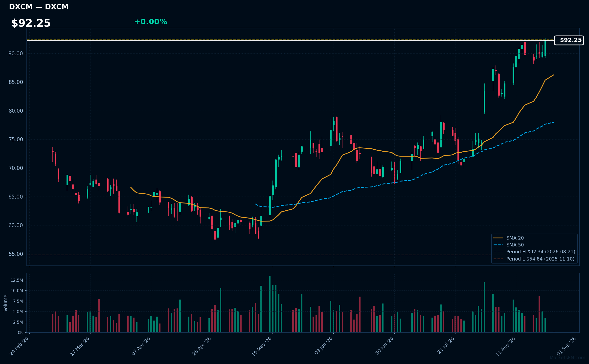This screenshot has width=589, height=364.
Task: Click the orange SMA 20 line swatch in legend
Action: coord(498,238)
